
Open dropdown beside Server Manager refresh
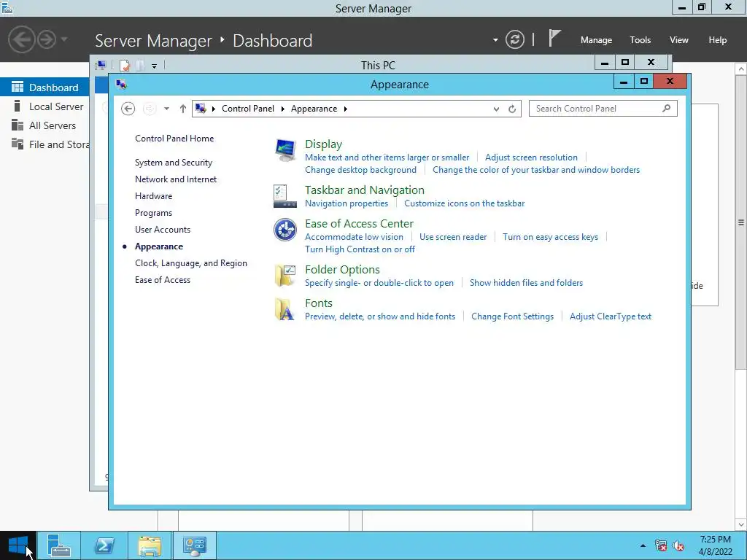point(495,39)
